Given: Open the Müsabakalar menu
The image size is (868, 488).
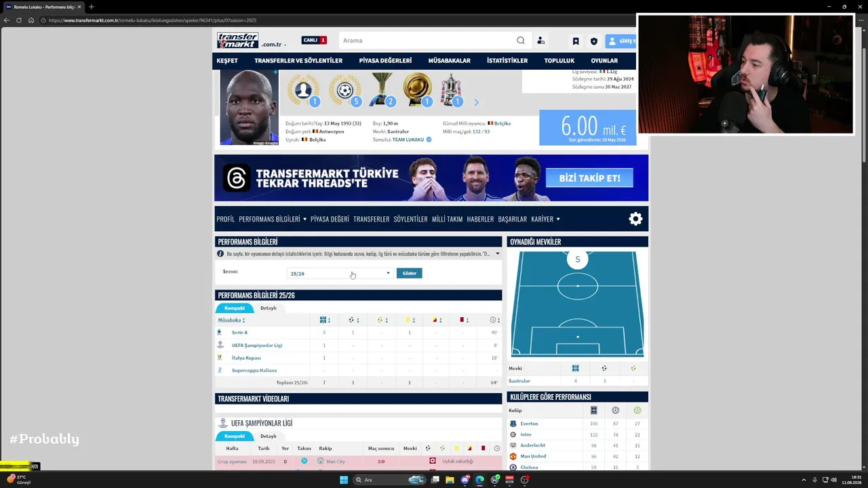Looking at the screenshot, I should click(449, 61).
